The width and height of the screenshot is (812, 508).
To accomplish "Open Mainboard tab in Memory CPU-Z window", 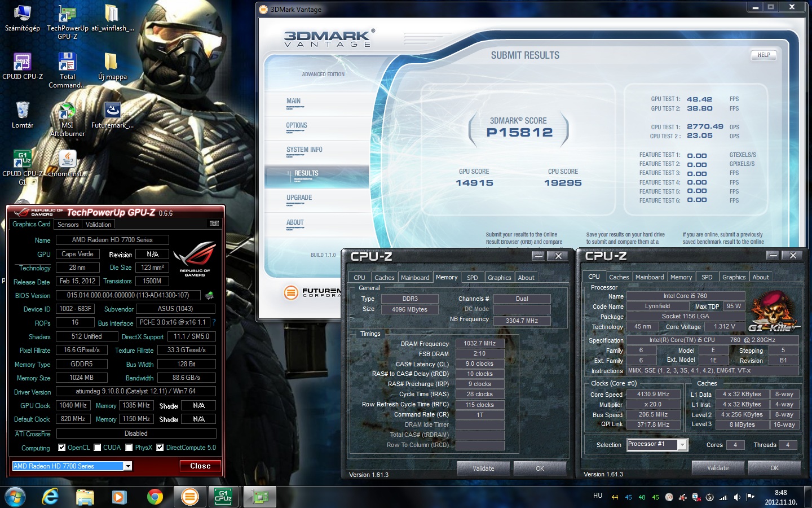I will [415, 278].
